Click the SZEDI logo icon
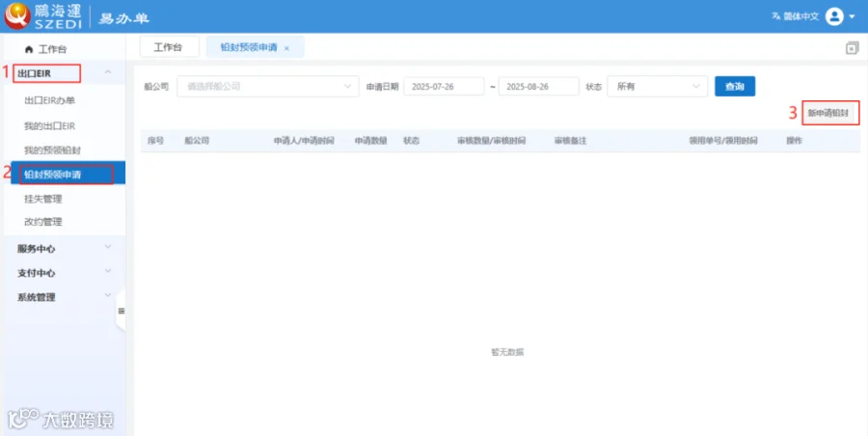868x436 pixels. (x=16, y=15)
